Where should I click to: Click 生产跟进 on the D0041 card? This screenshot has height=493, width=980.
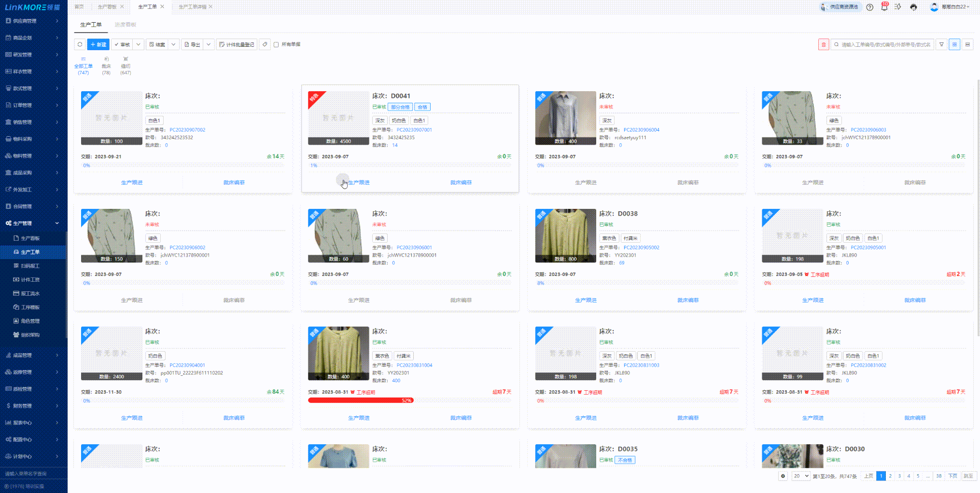tap(359, 182)
